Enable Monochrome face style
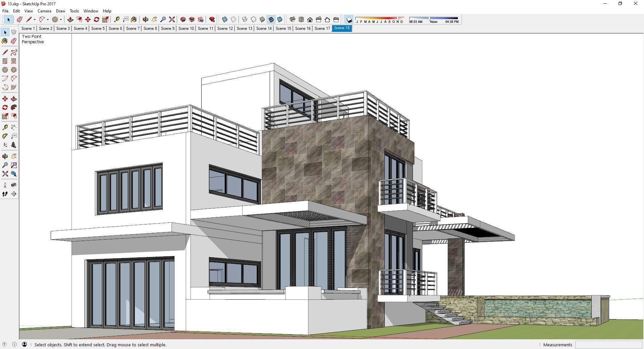 point(280,19)
